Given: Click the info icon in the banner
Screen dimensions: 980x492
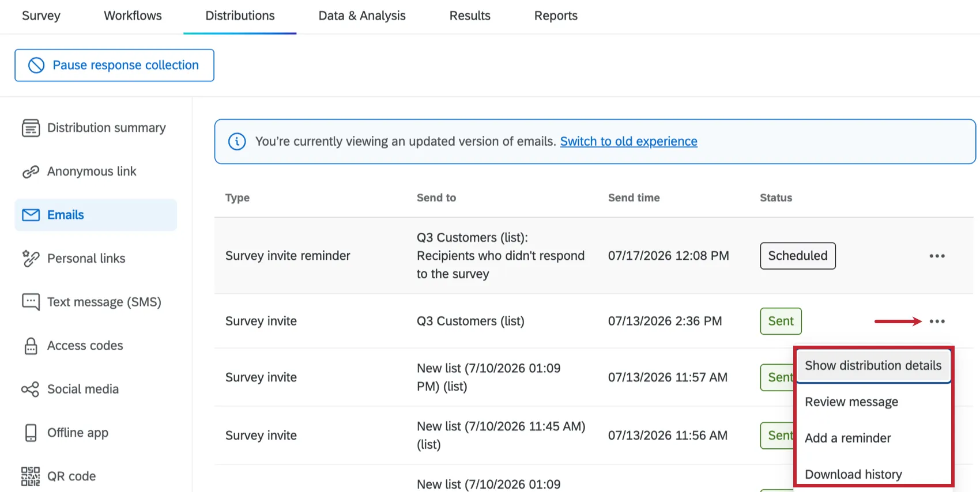Looking at the screenshot, I should 237,141.
